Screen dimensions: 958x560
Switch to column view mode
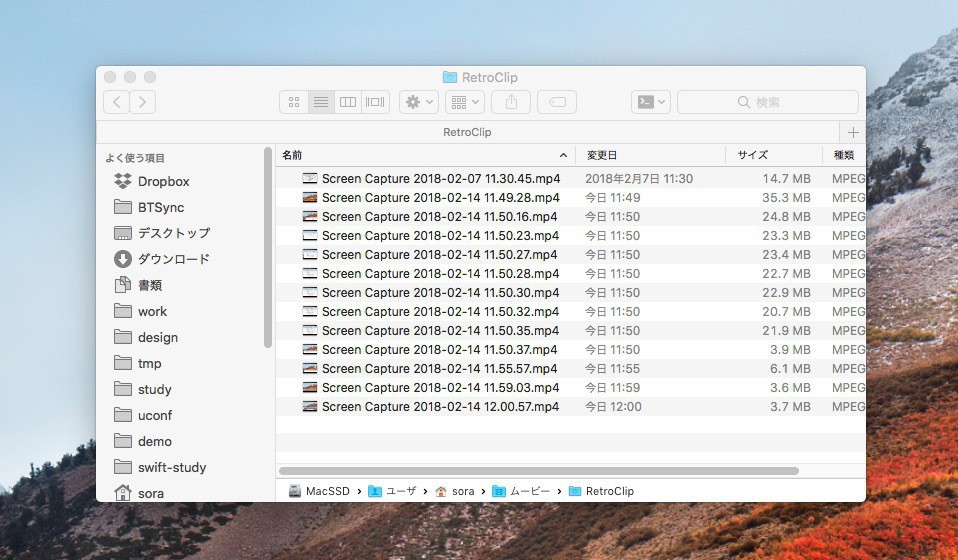pos(348,102)
